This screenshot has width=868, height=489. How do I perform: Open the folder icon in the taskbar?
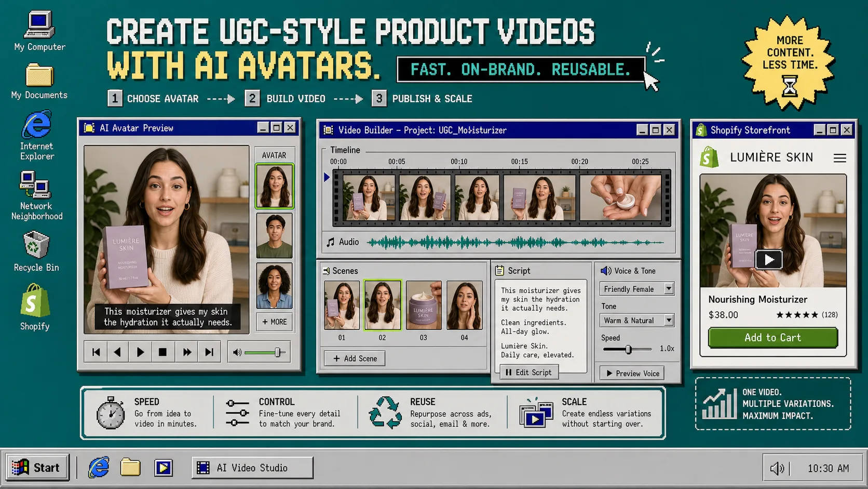(130, 468)
